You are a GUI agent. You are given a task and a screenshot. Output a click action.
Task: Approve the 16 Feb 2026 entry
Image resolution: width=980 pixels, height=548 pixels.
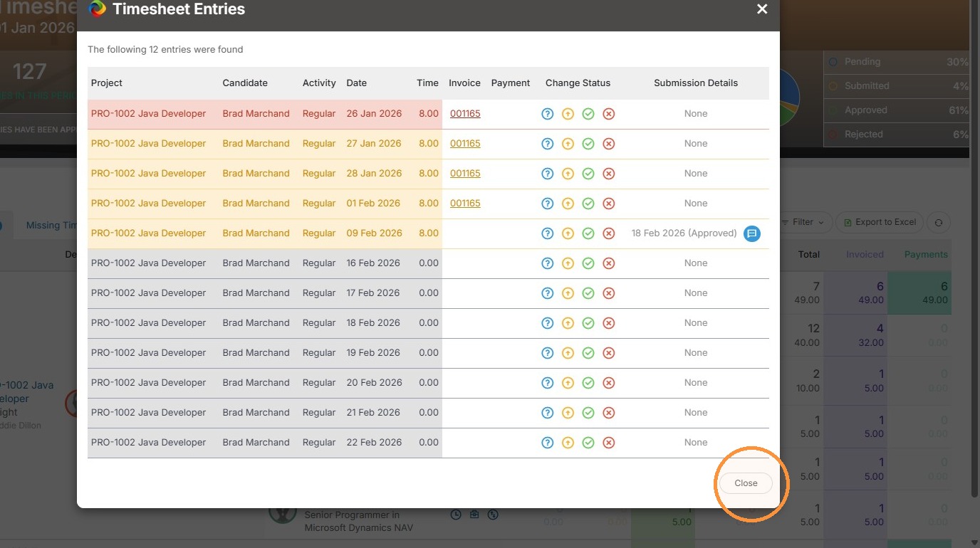[x=588, y=263]
